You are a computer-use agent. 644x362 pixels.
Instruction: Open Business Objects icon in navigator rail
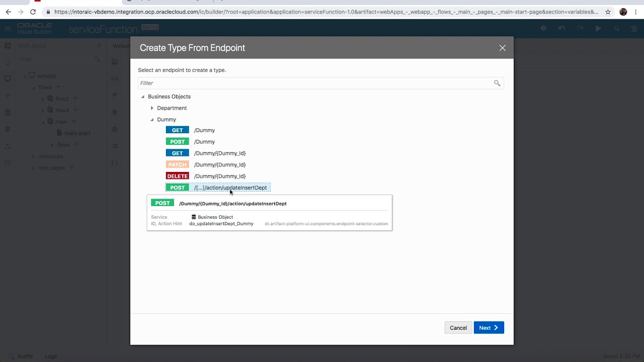click(x=8, y=113)
